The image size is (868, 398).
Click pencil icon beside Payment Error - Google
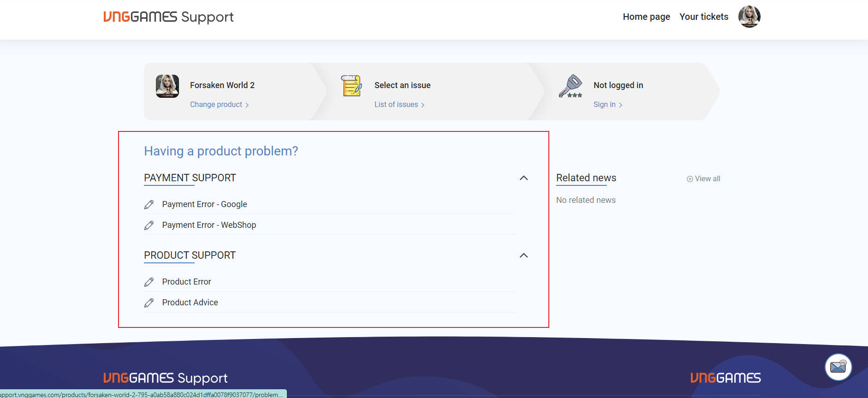point(149,204)
